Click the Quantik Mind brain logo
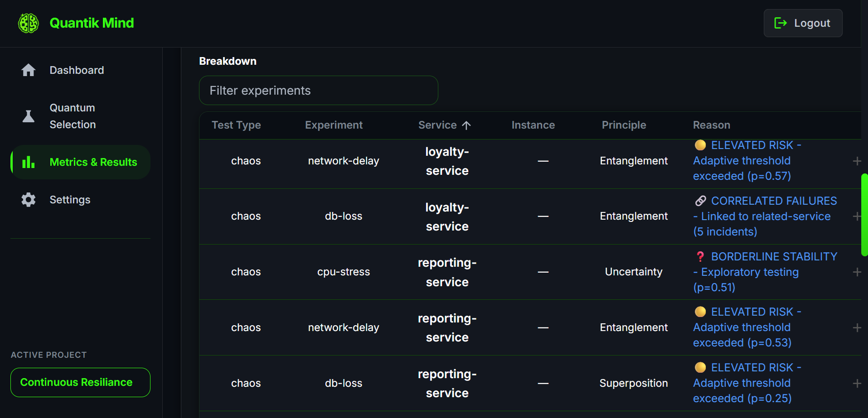 click(28, 23)
